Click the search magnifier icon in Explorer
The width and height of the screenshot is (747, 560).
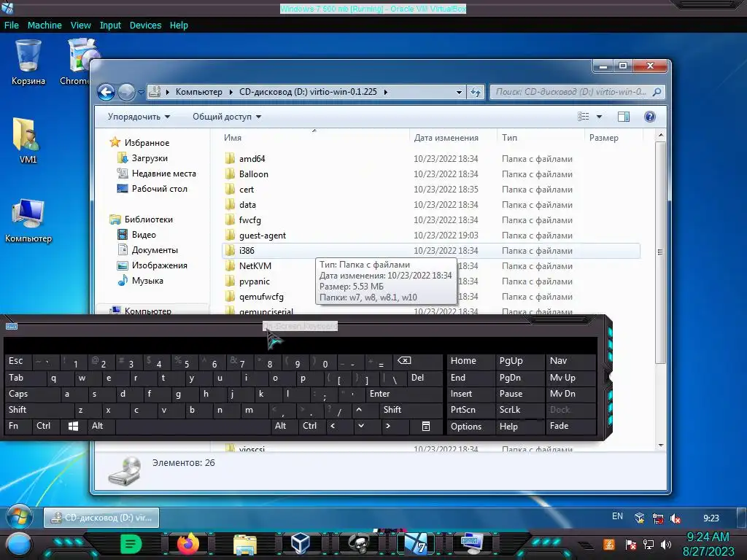(657, 92)
